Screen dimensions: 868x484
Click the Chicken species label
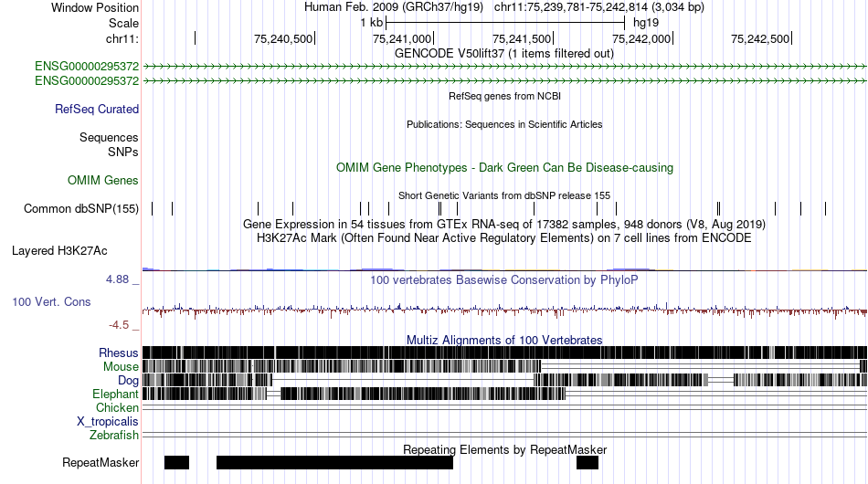point(117,407)
